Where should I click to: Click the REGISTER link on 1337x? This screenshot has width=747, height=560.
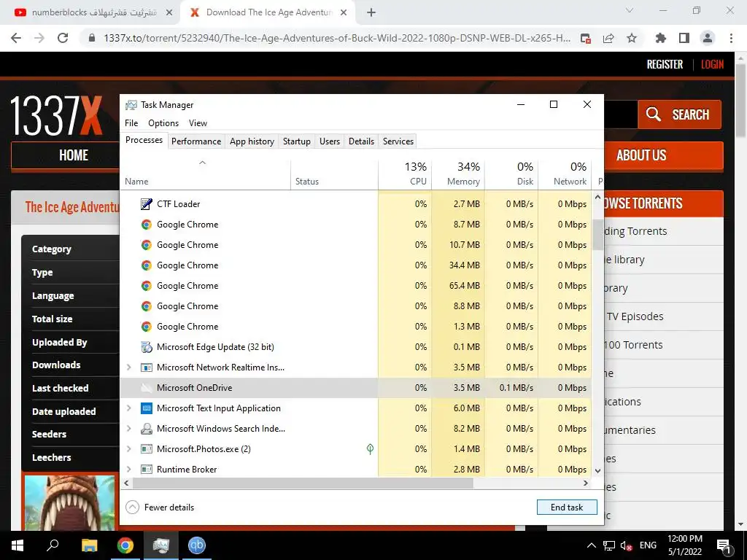tap(665, 64)
